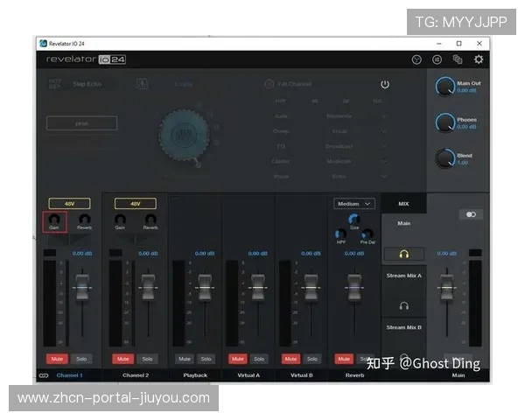Toggle 48V phantom power on Channel 2

135,203
